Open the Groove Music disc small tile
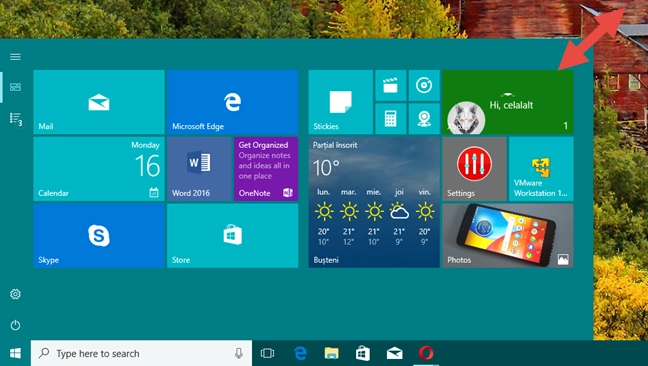The height and width of the screenshot is (366, 648). 424,86
